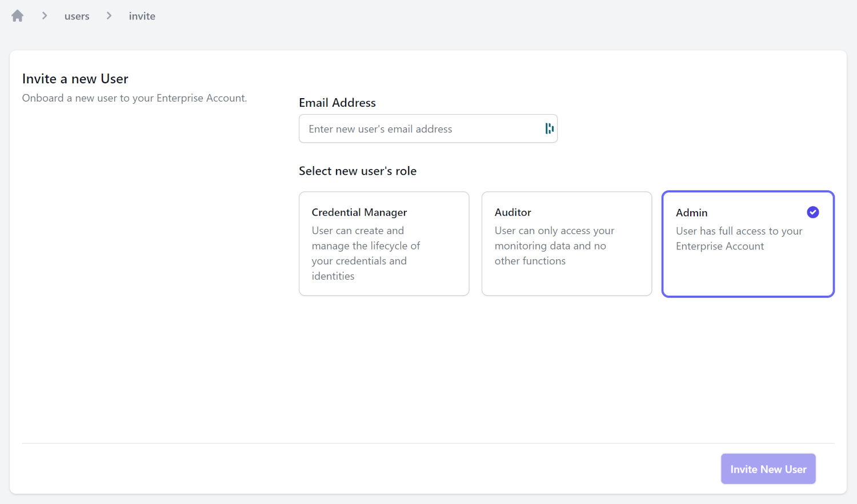Open the password manager icon in email field
This screenshot has height=504, width=857.
[549, 128]
